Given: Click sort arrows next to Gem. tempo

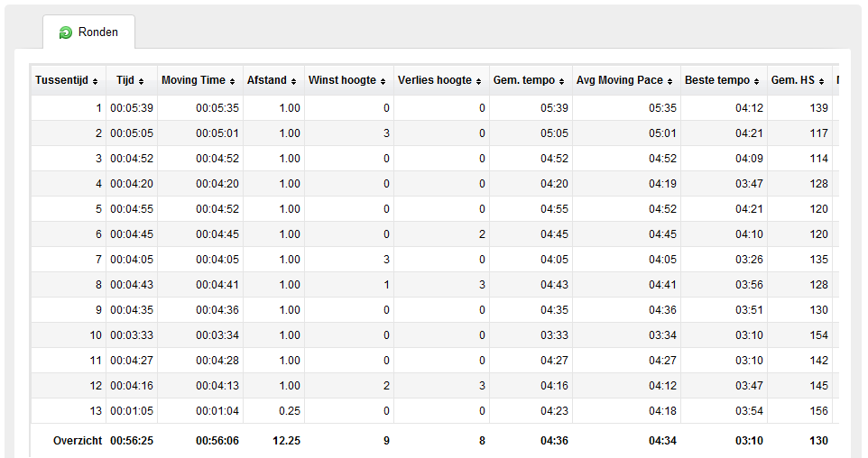Looking at the screenshot, I should [562, 81].
